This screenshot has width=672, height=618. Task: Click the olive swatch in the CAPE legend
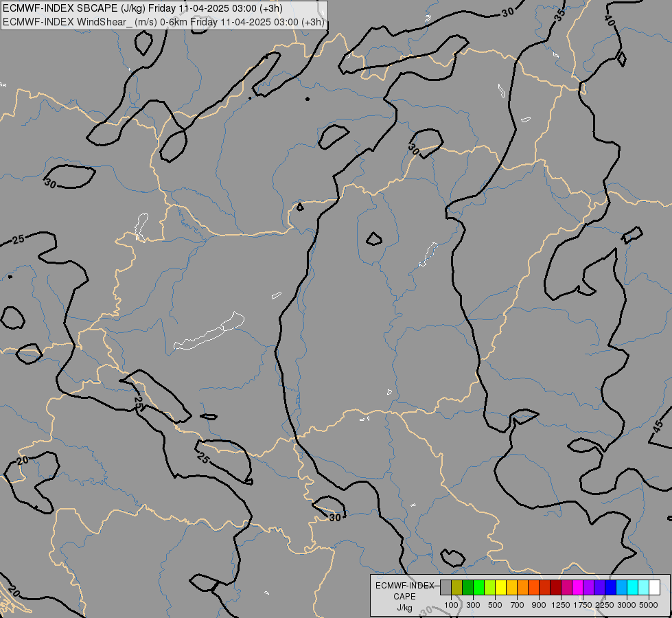tap(457, 588)
